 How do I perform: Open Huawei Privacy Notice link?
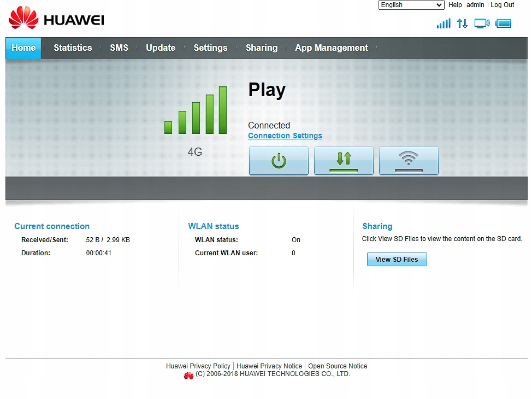pos(269,366)
